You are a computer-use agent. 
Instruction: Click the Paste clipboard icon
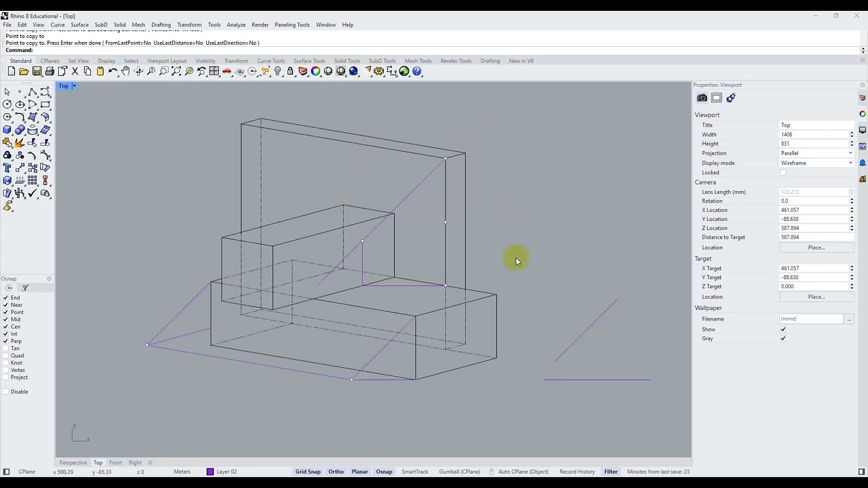pos(100,71)
